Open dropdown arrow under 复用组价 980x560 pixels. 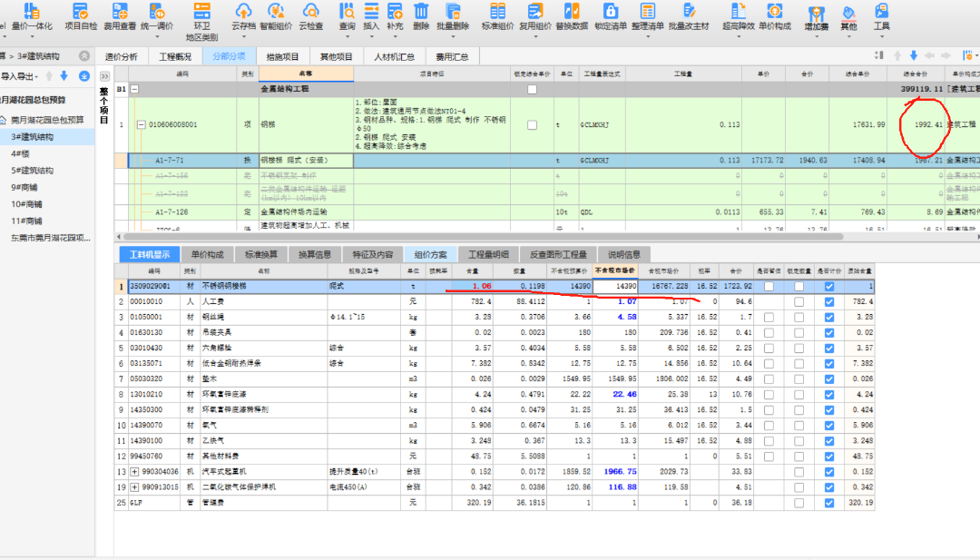click(535, 37)
